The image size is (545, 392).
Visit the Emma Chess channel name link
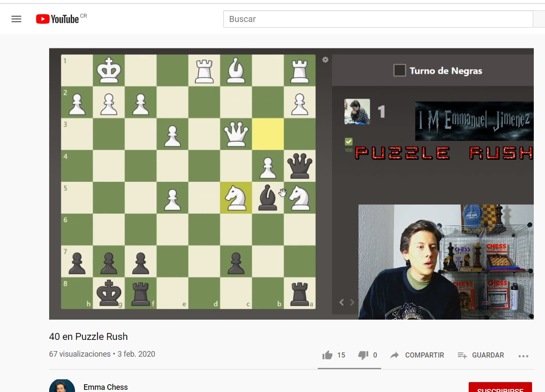106,387
